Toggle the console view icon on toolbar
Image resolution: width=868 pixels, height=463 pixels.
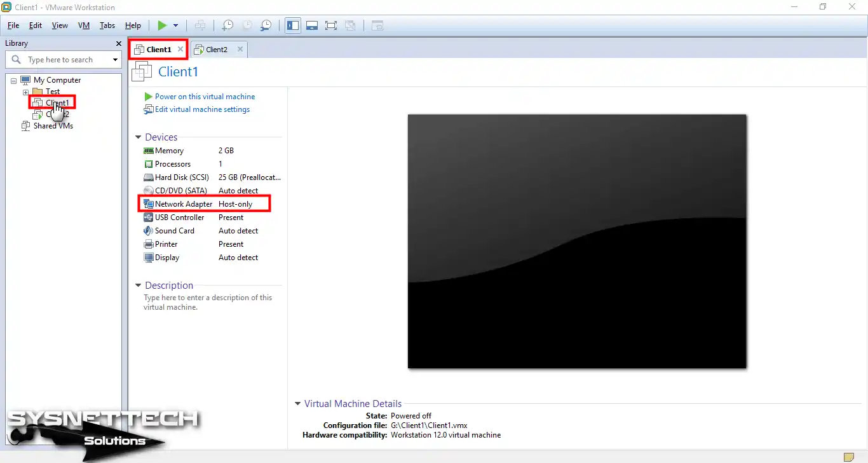pos(377,25)
